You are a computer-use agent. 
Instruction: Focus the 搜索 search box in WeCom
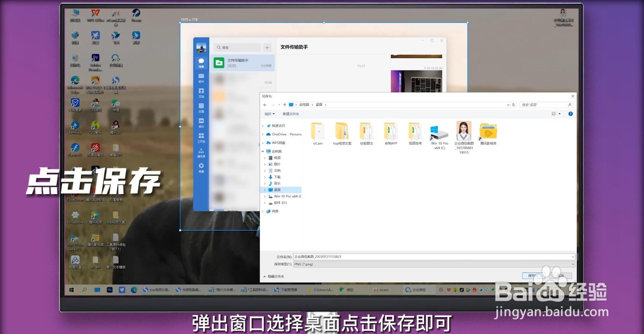[x=237, y=47]
